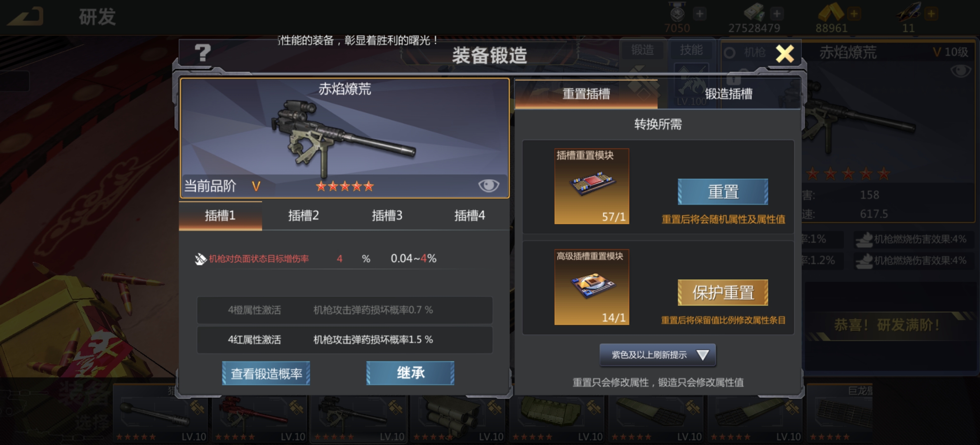Select the 机枪 radio option

tap(730, 53)
